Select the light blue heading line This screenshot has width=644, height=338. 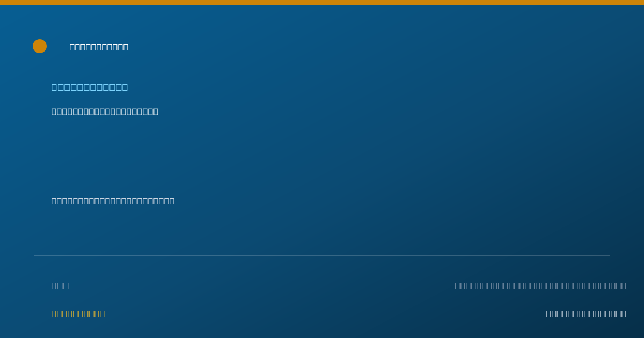click(90, 87)
